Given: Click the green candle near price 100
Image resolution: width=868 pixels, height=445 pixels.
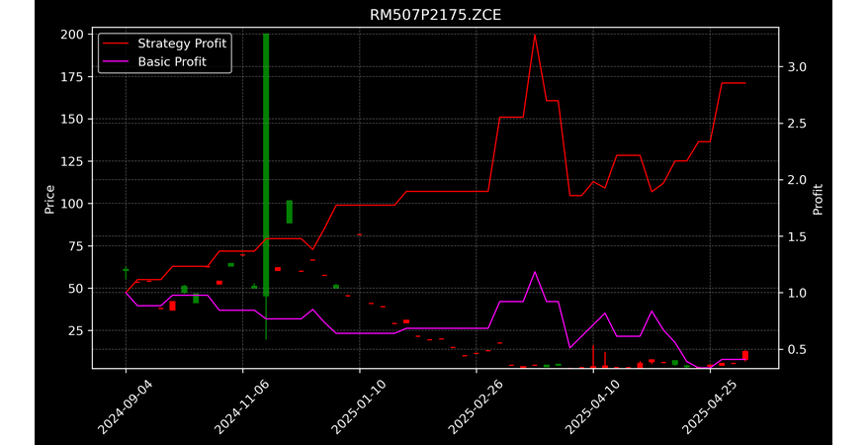Looking at the screenshot, I should coord(289,212).
